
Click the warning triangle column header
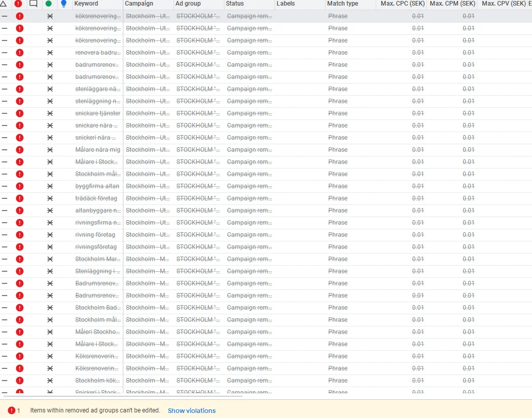[x=4, y=4]
